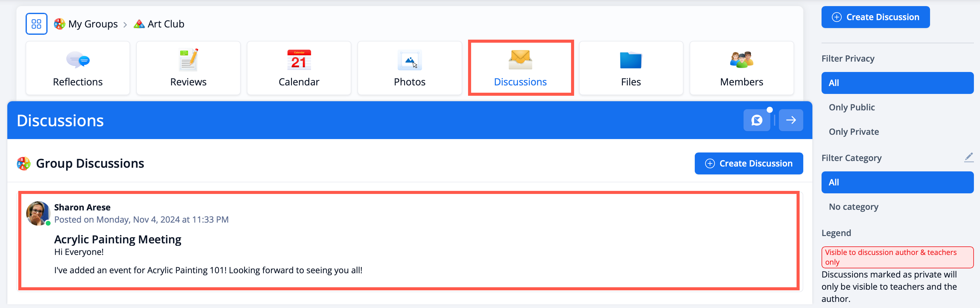Click the chat notification icon in Discussions header

tap(757, 120)
